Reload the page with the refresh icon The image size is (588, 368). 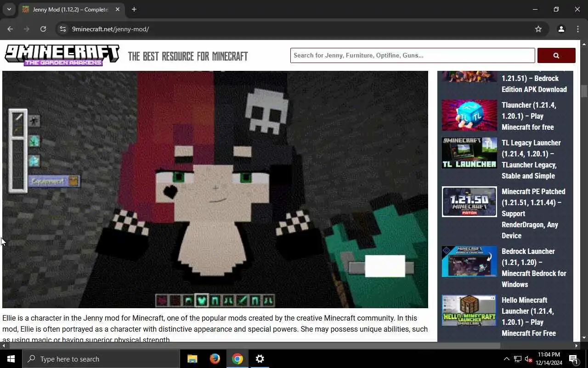[x=43, y=29]
